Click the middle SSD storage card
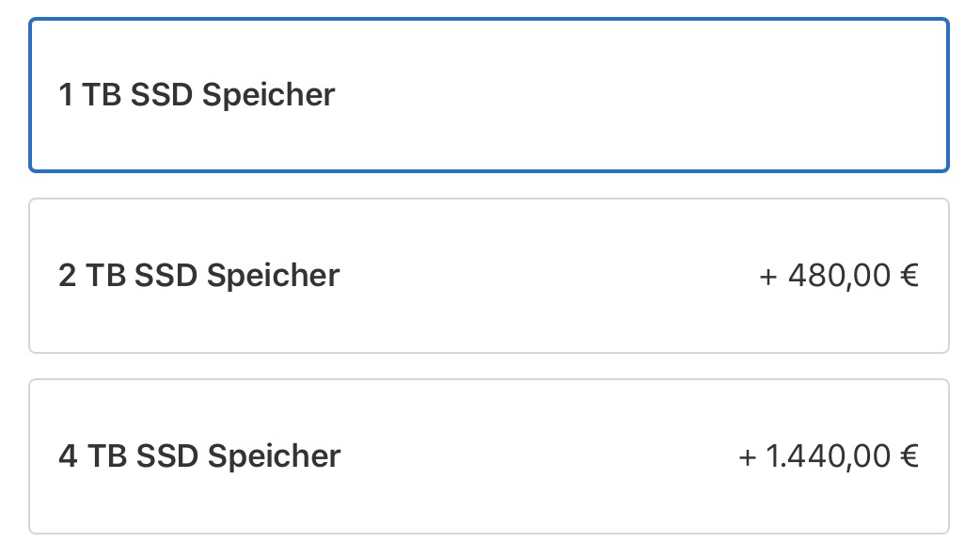Image resolution: width=980 pixels, height=559 pixels. (489, 276)
